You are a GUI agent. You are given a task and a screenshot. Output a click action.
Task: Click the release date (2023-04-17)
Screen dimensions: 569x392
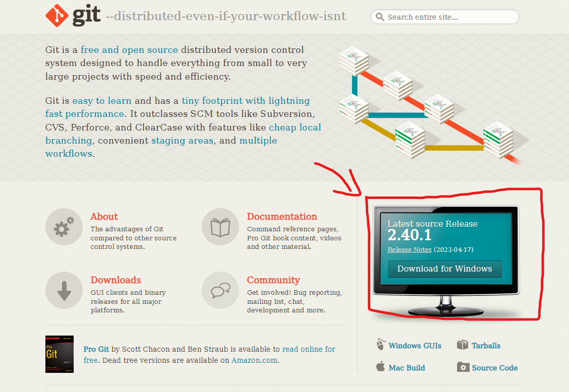pos(453,249)
